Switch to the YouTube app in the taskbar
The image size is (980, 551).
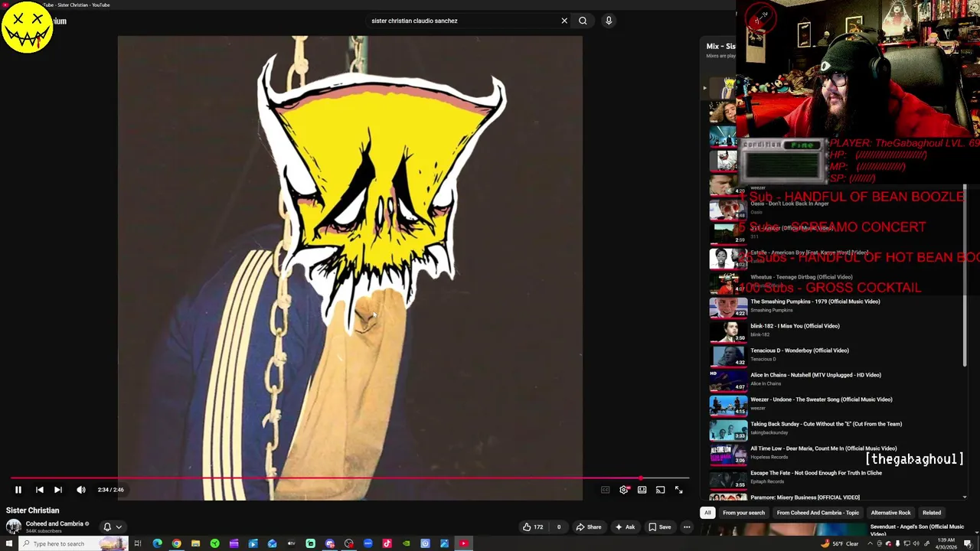coord(463,543)
